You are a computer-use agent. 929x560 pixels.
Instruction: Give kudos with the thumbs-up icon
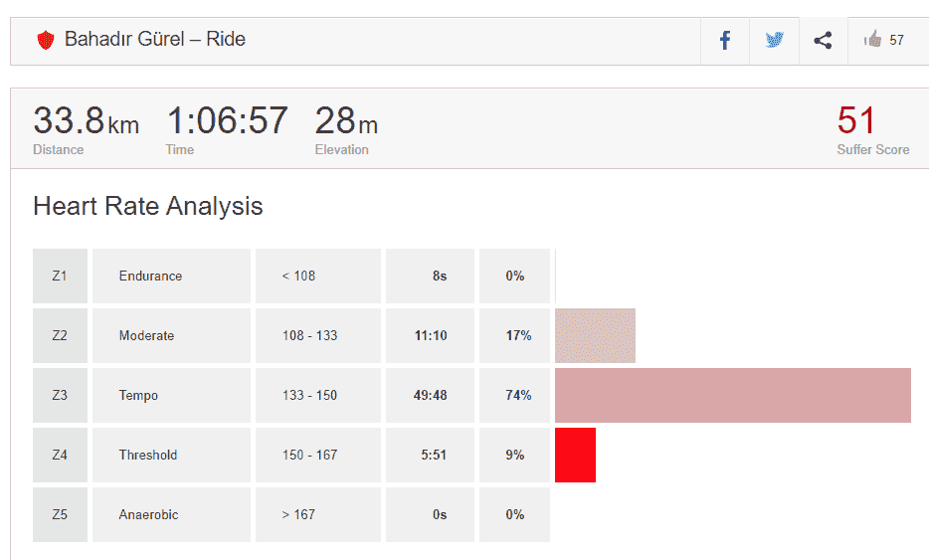[x=873, y=40]
